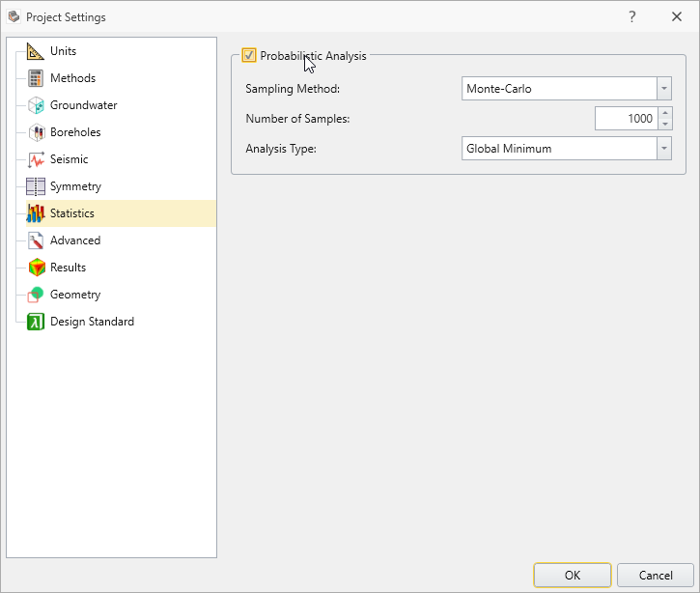This screenshot has height=593, width=700.
Task: Open the Analysis Type Global Minimum dropdown
Action: tap(567, 149)
